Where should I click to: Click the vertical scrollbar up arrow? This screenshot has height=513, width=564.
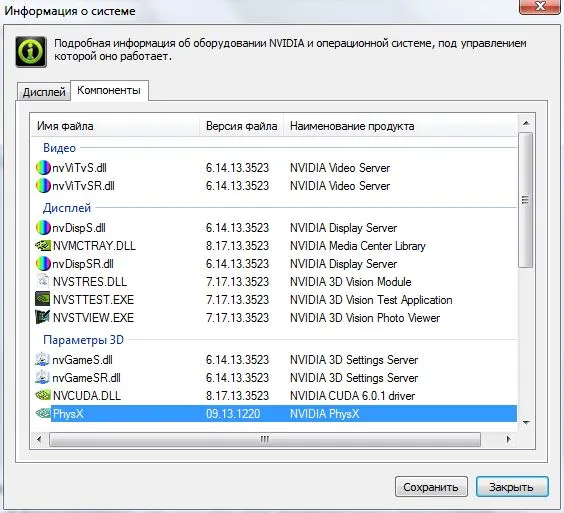tap(526, 123)
